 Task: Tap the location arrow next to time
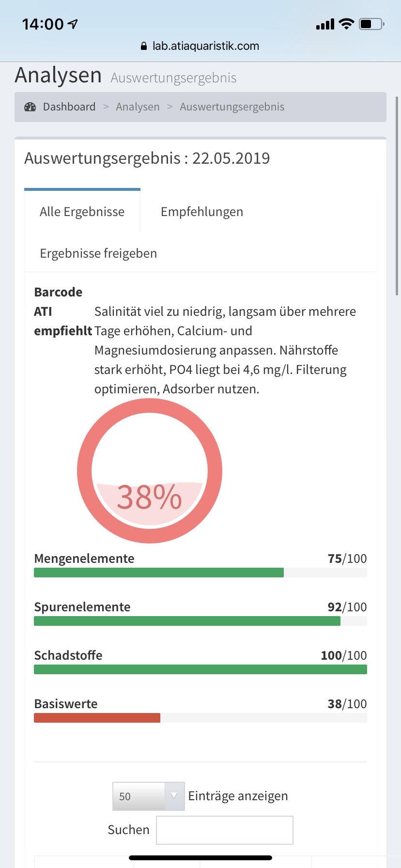tap(73, 24)
